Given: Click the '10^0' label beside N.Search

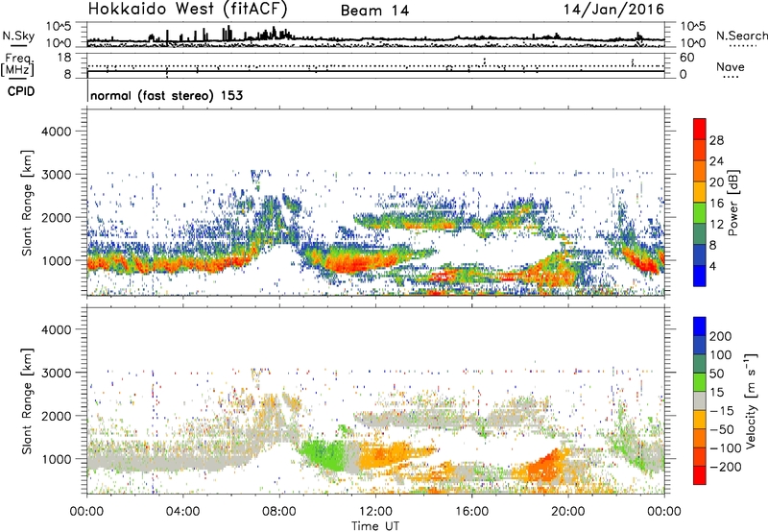Looking at the screenshot, I should (693, 43).
